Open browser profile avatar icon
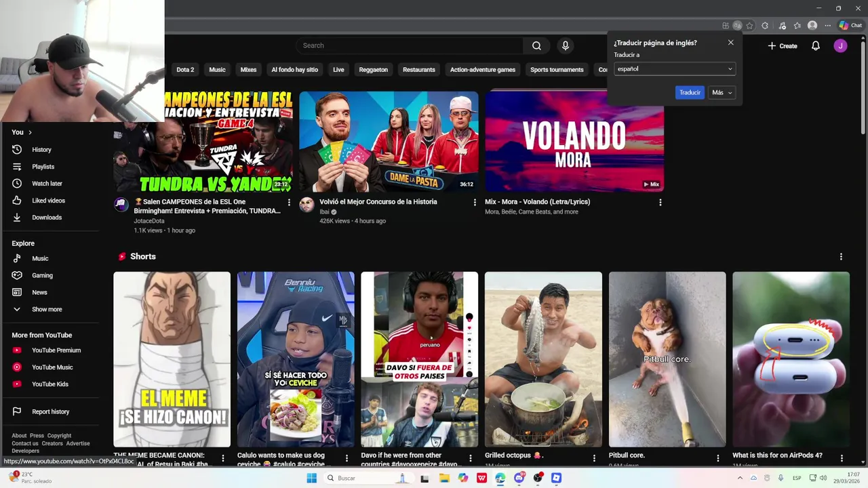 (x=812, y=26)
